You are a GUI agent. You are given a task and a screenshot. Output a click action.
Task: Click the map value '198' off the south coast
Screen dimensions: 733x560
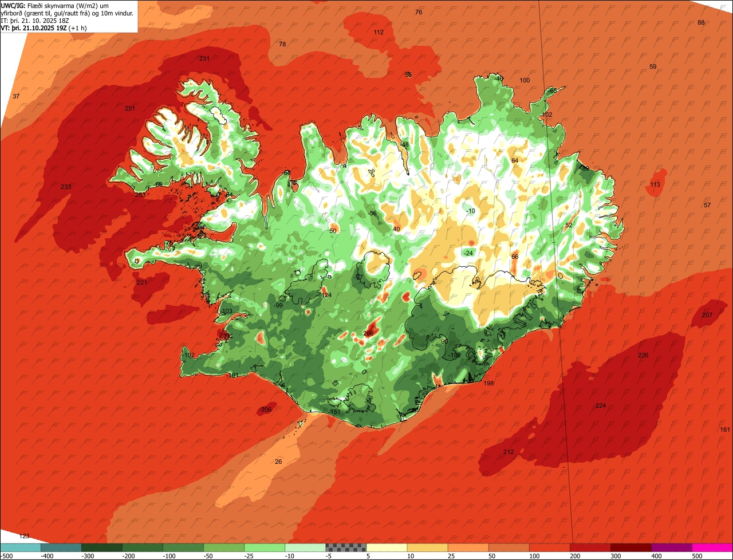click(x=488, y=383)
